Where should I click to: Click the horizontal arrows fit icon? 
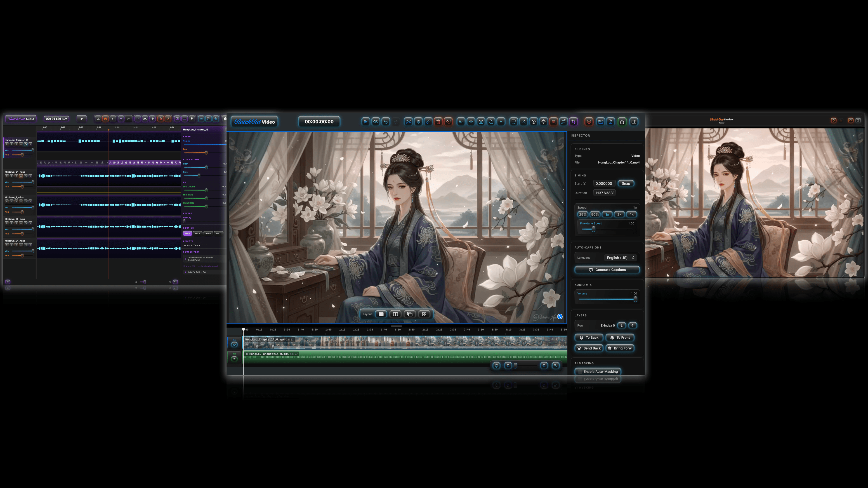coord(471,122)
